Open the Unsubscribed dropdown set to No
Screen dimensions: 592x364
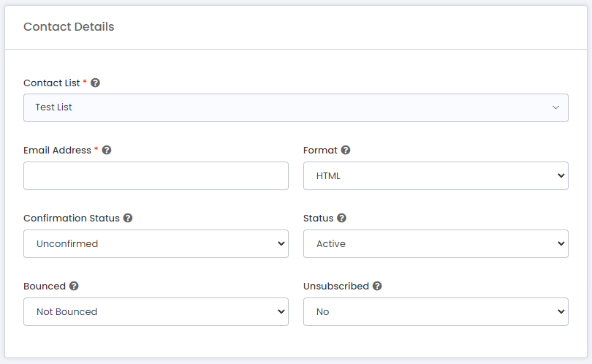pos(436,311)
